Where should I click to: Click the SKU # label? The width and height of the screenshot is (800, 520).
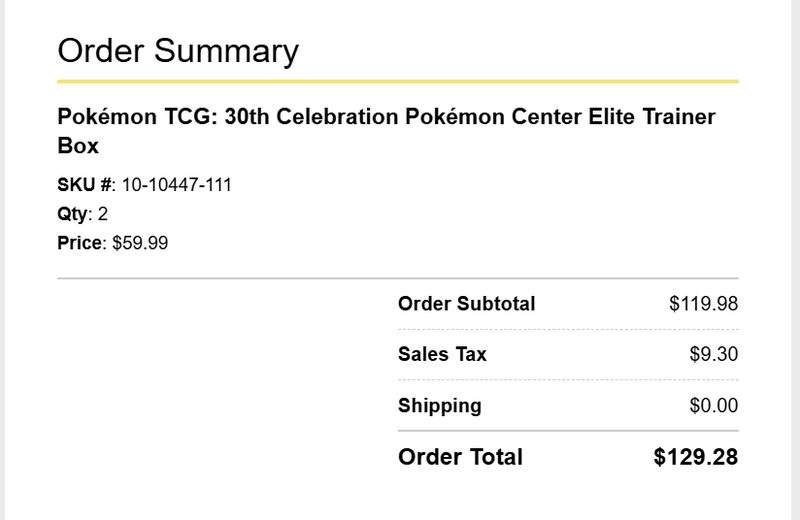click(85, 185)
